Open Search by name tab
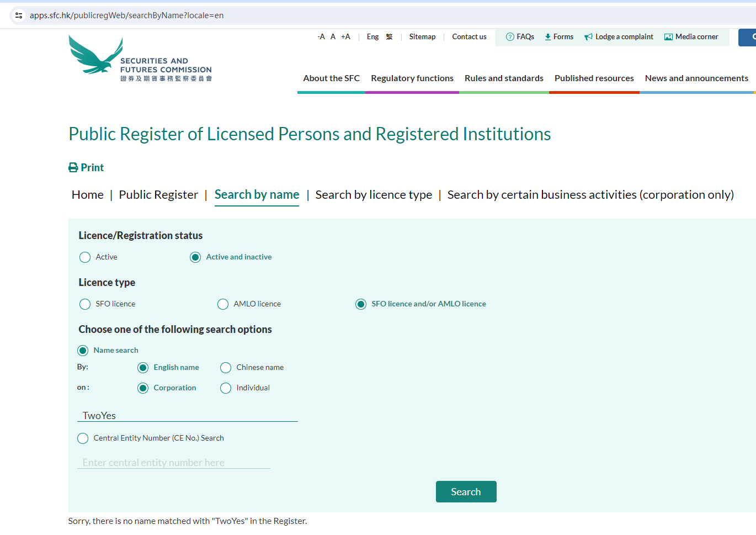The height and width of the screenshot is (535, 756). pos(257,195)
